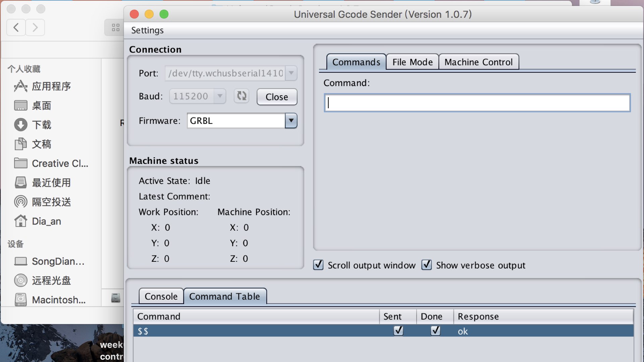The width and height of the screenshot is (644, 362).
Task: Click the drive icon at the bottom of the Finder window
Action: (x=116, y=298)
